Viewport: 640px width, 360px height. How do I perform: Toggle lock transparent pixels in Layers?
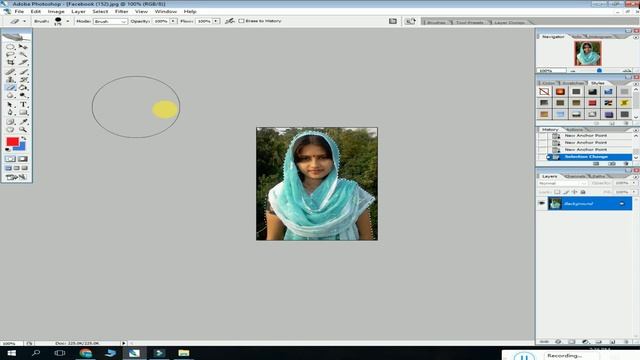click(557, 192)
